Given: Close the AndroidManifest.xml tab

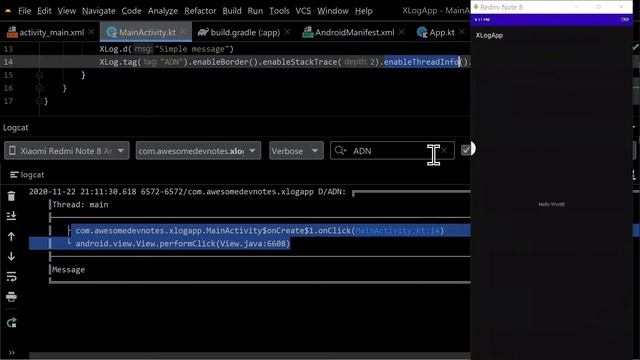Looking at the screenshot, I should click(x=402, y=32).
